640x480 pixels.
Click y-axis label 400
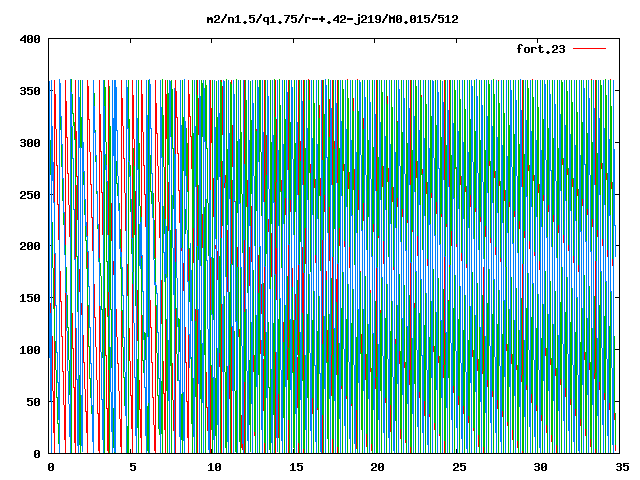click(x=30, y=39)
